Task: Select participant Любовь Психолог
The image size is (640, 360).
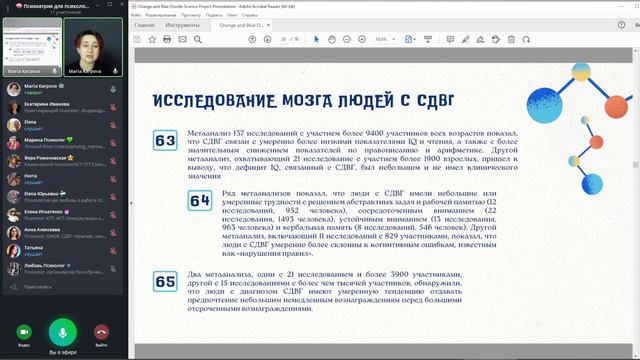Action: 62,269
